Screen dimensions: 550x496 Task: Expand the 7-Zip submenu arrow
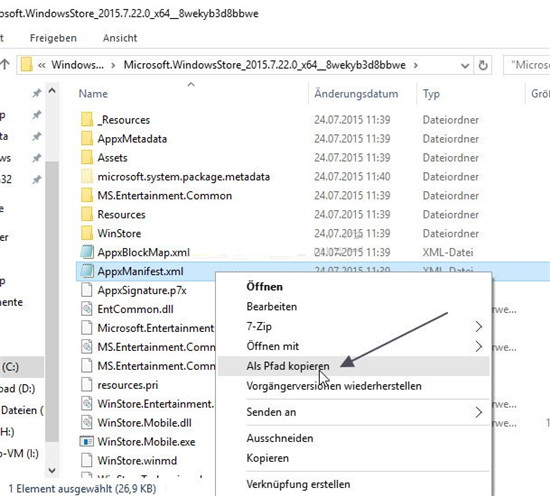[x=479, y=327]
